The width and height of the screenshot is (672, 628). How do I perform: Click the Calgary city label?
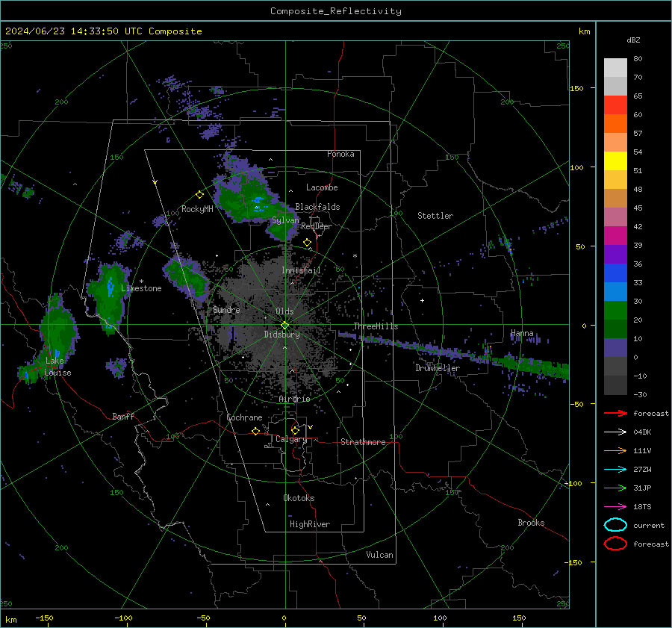pyautogui.click(x=291, y=439)
